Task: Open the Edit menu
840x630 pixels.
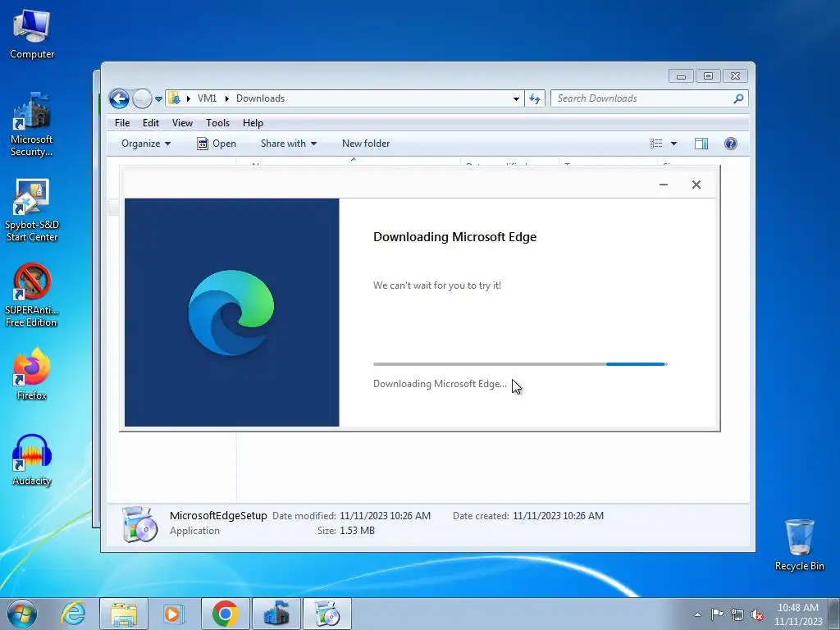Action: pos(151,123)
